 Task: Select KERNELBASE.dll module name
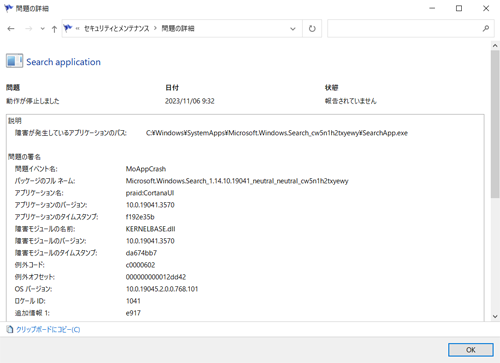coord(150,229)
